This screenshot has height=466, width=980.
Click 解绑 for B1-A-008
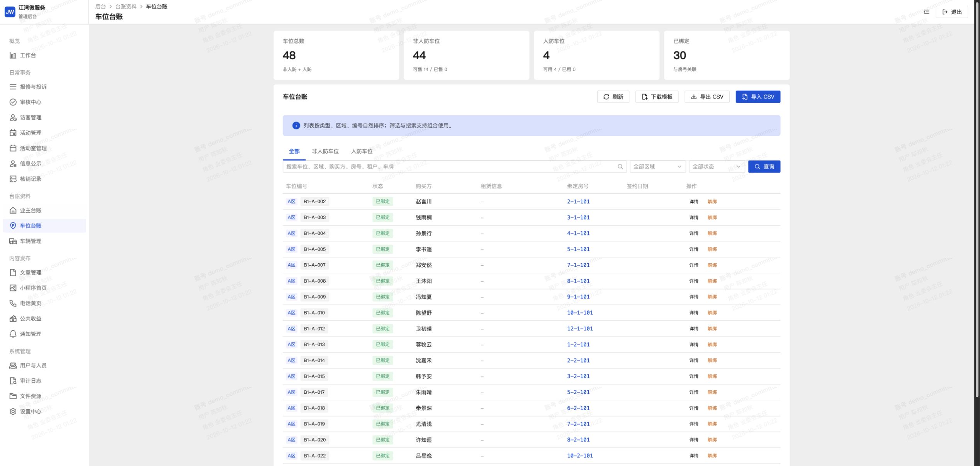[712, 281]
